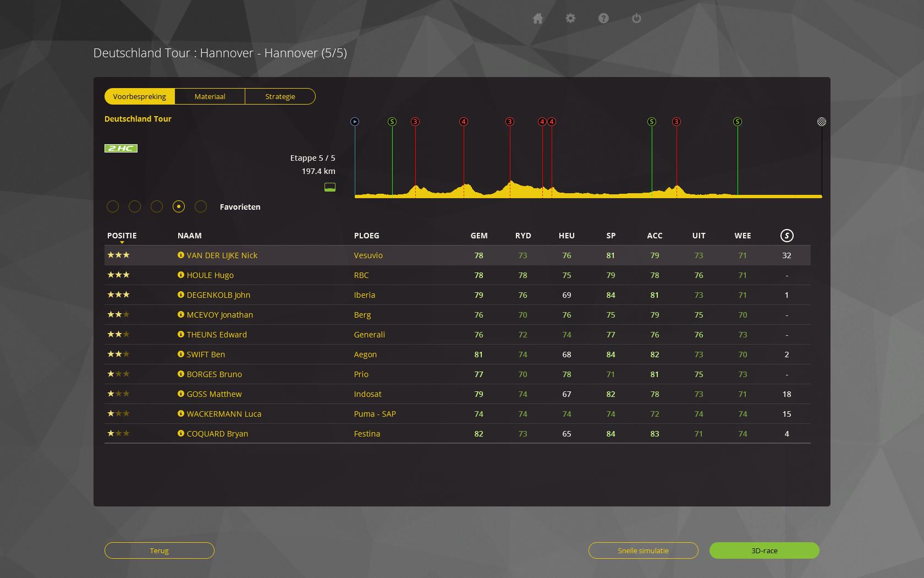Sort by NAAM column header
The image size is (924, 578).
[190, 236]
